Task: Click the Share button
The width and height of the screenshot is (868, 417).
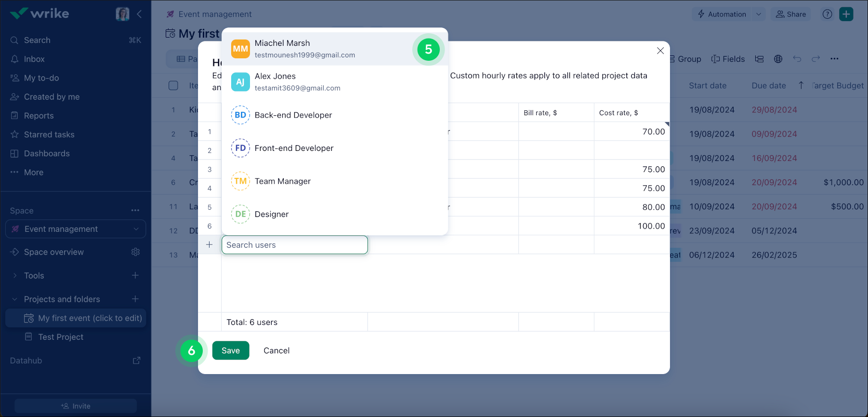Action: [791, 14]
